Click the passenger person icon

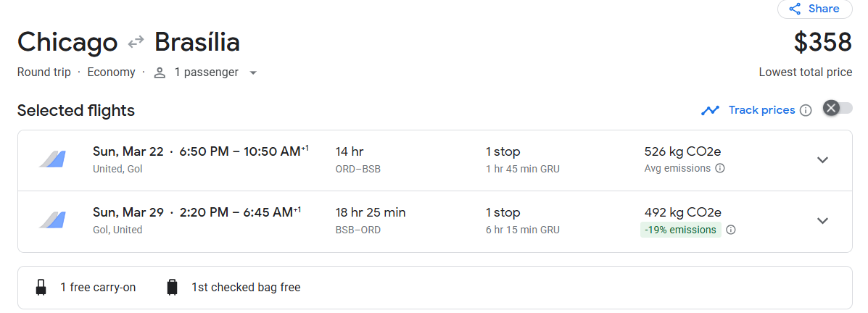coord(160,72)
